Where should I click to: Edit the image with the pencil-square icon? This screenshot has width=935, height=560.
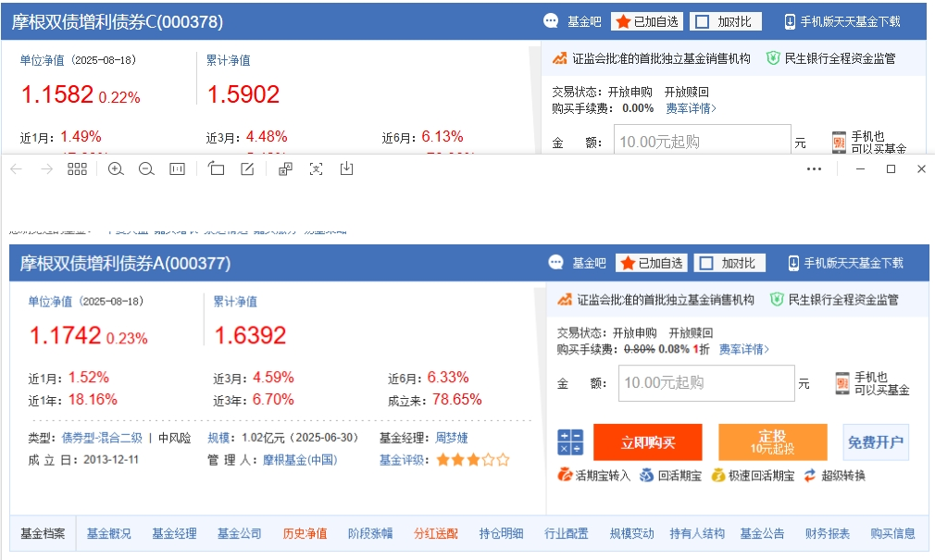tap(247, 169)
